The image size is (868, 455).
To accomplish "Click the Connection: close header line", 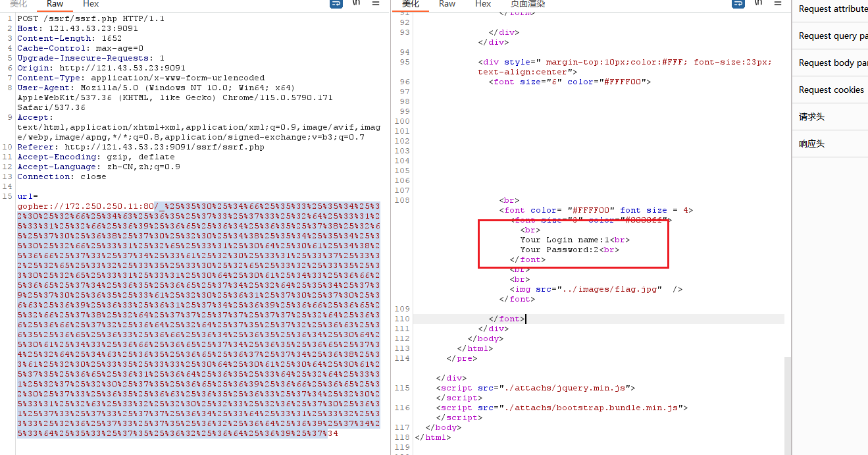I will click(x=62, y=177).
